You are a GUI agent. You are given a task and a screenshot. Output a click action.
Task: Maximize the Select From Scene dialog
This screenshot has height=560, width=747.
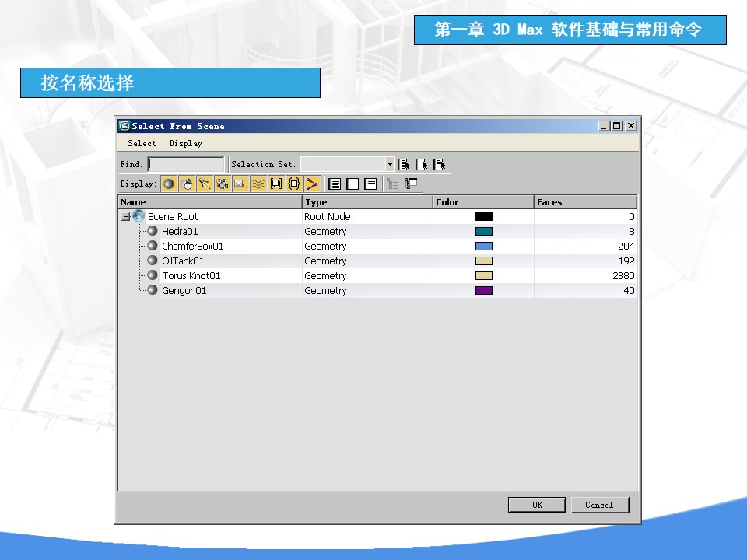[x=617, y=126]
